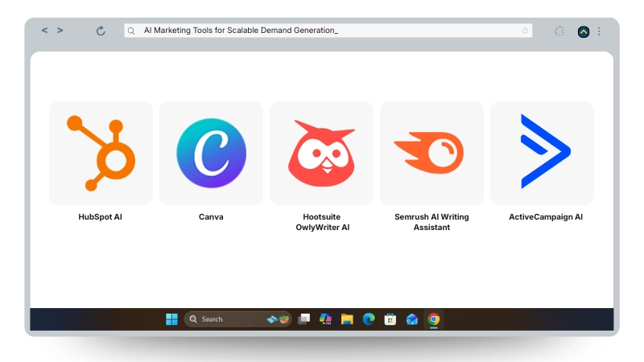Open Outlook mail from the taskbar
The image size is (644, 362).
pos(411,319)
